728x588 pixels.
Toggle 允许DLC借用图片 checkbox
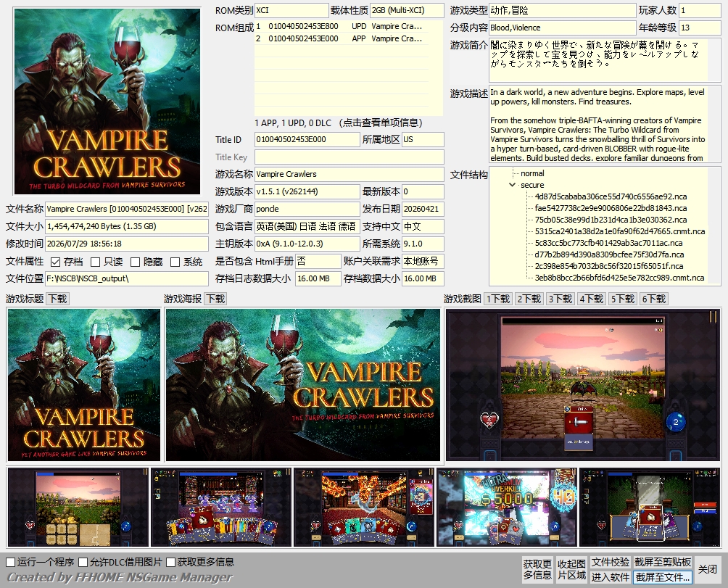83,562
